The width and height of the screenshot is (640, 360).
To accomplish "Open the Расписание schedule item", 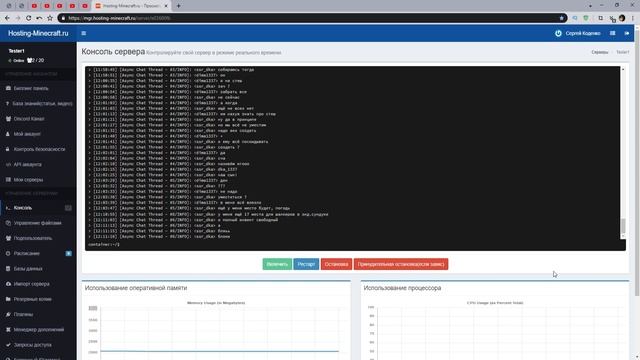I will pyautogui.click(x=38, y=253).
